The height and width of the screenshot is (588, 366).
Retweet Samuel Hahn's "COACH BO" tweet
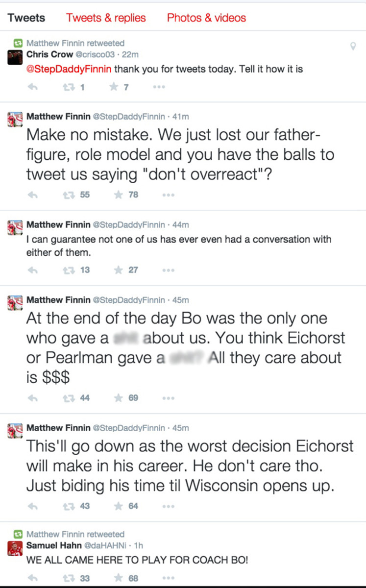click(x=69, y=578)
